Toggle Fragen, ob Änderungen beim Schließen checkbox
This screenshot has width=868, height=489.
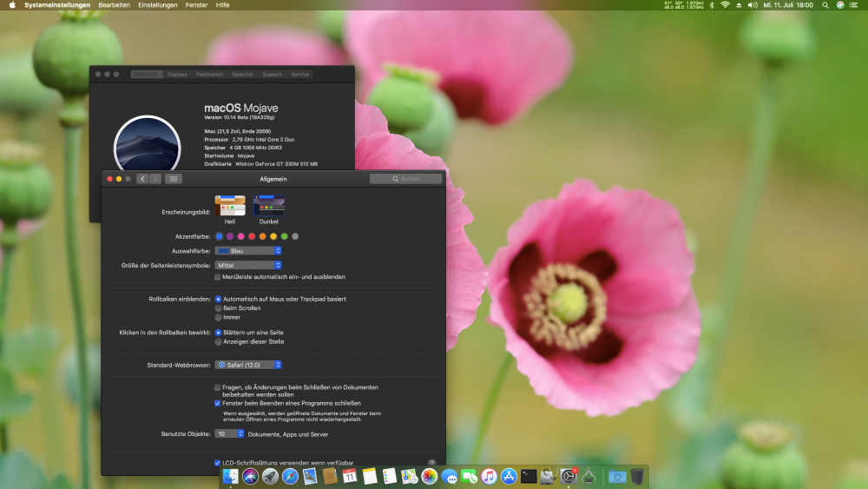[x=218, y=387]
